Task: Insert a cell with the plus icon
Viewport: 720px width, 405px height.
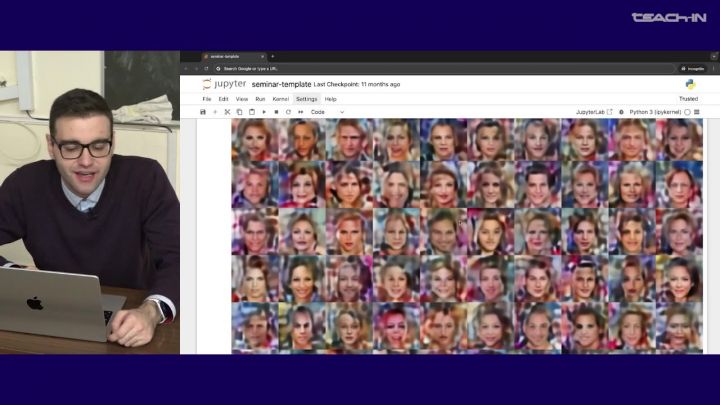Action: pos(215,112)
